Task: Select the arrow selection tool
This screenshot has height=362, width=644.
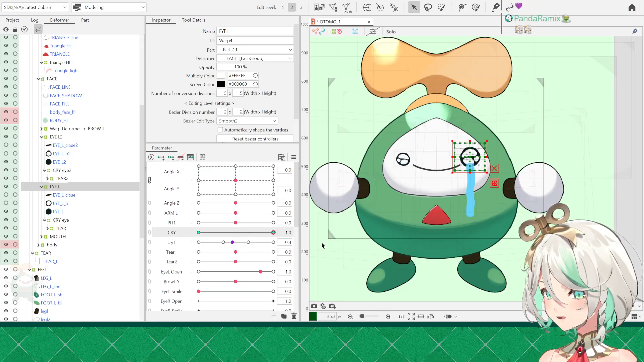Action: [x=414, y=7]
